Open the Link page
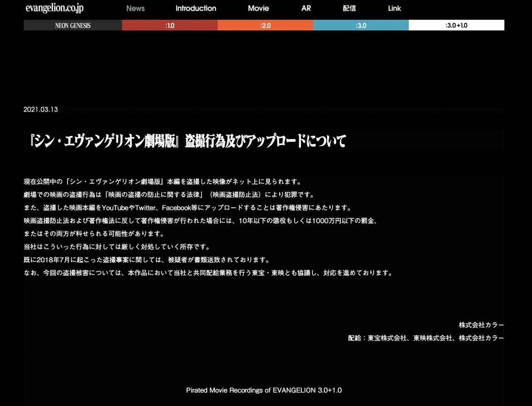The height and width of the screenshot is (406, 532). tap(394, 8)
